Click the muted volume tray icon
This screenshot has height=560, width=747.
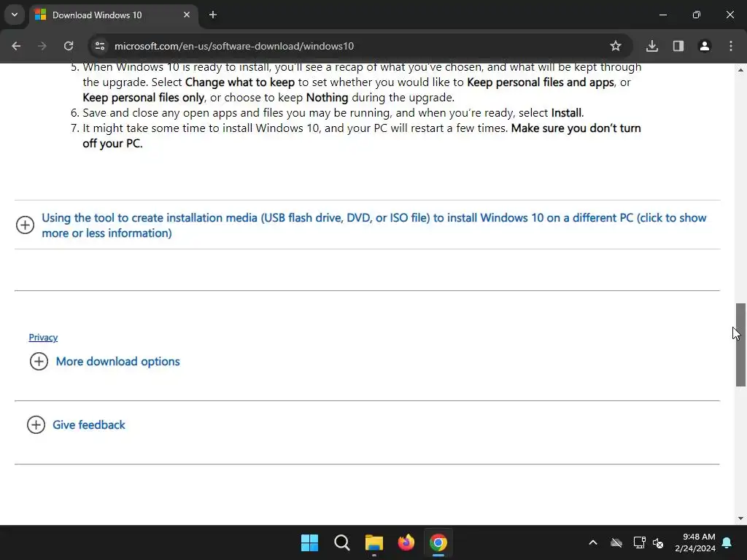658,542
